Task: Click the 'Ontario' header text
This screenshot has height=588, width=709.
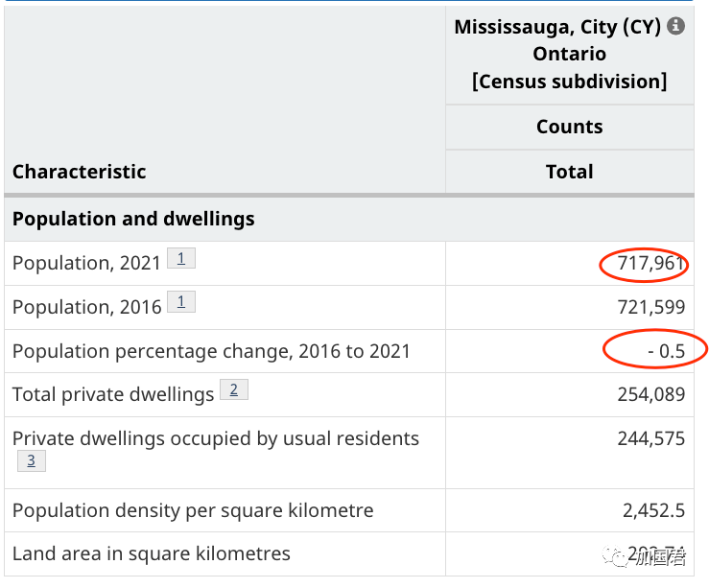Action: tap(569, 54)
